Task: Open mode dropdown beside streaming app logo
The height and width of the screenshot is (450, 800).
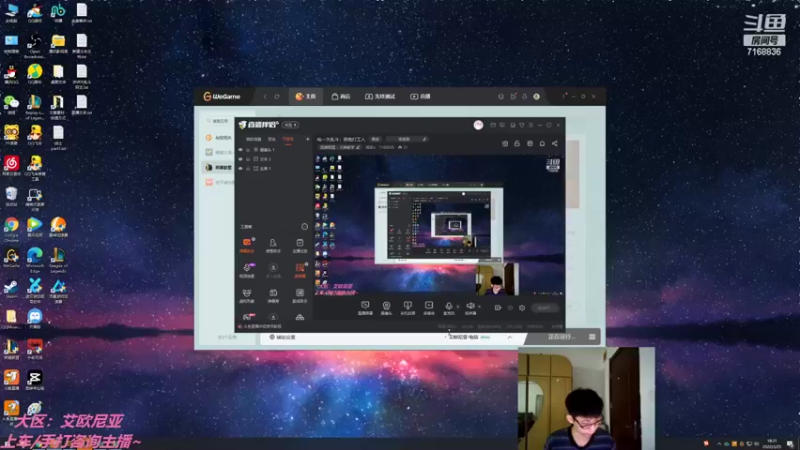Action: tap(291, 125)
